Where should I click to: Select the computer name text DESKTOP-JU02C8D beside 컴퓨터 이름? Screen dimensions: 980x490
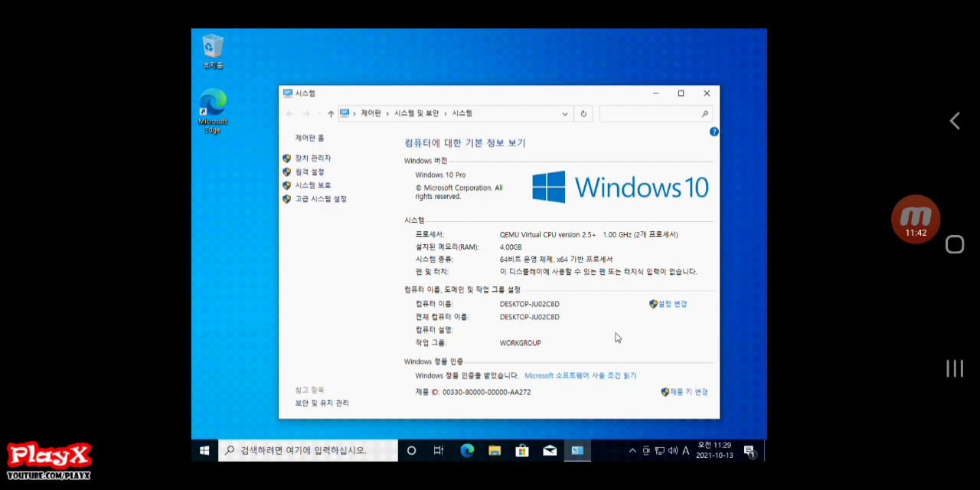(530, 304)
